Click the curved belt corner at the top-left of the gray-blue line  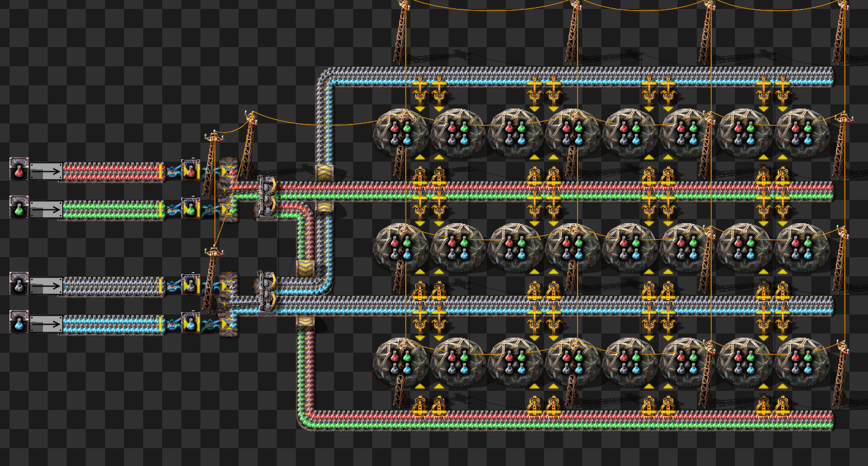(324, 78)
